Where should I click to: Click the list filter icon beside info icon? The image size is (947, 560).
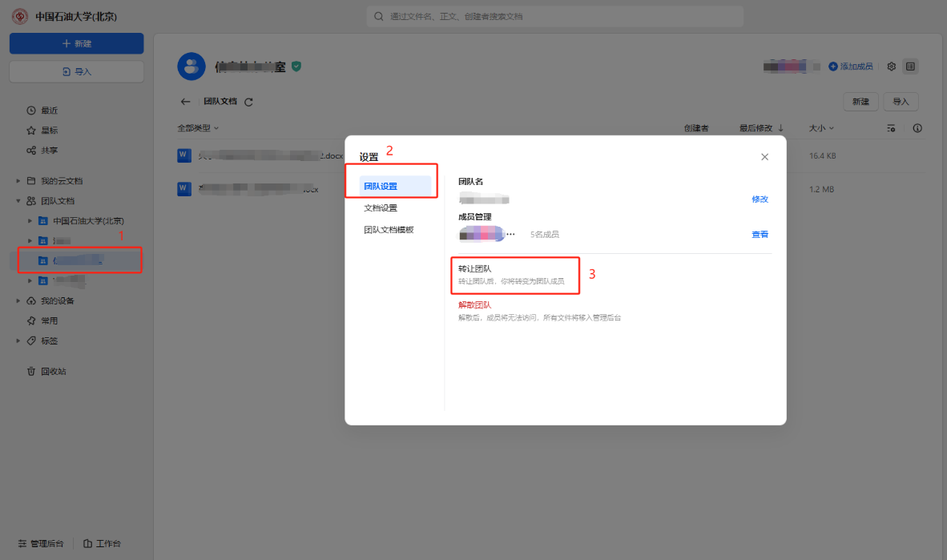[x=891, y=128]
